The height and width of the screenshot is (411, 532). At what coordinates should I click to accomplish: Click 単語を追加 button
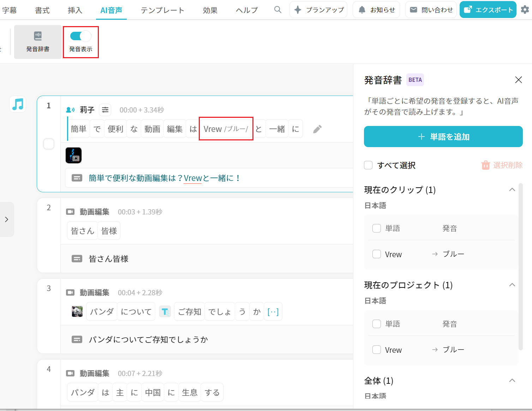coord(443,137)
